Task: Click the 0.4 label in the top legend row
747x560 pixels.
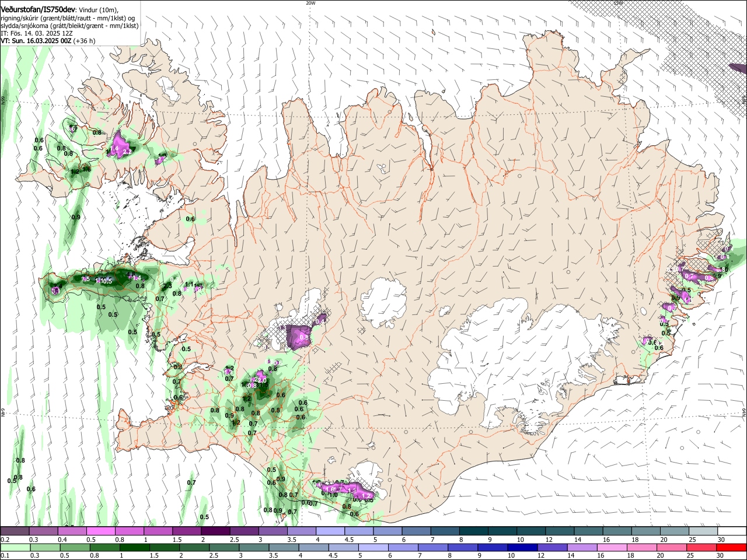Action: [x=62, y=540]
